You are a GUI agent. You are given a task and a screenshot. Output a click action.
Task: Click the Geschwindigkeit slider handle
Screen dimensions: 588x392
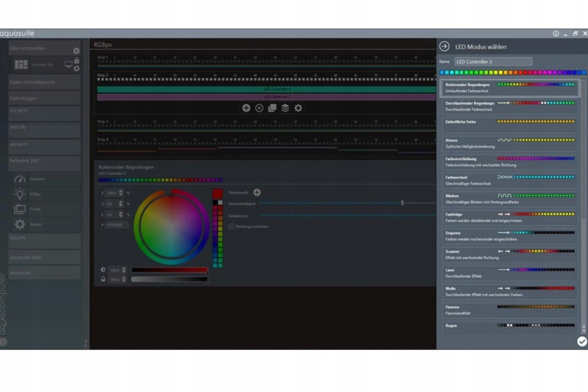(402, 203)
